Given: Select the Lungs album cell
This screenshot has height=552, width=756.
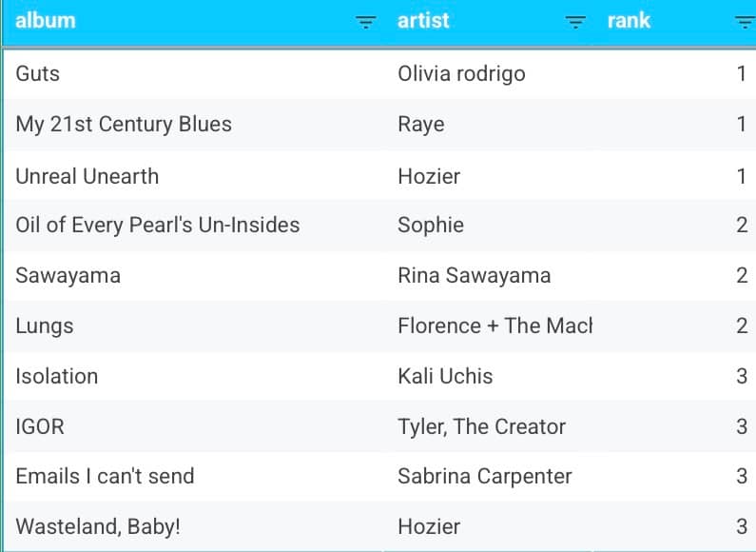Looking at the screenshot, I should (195, 326).
